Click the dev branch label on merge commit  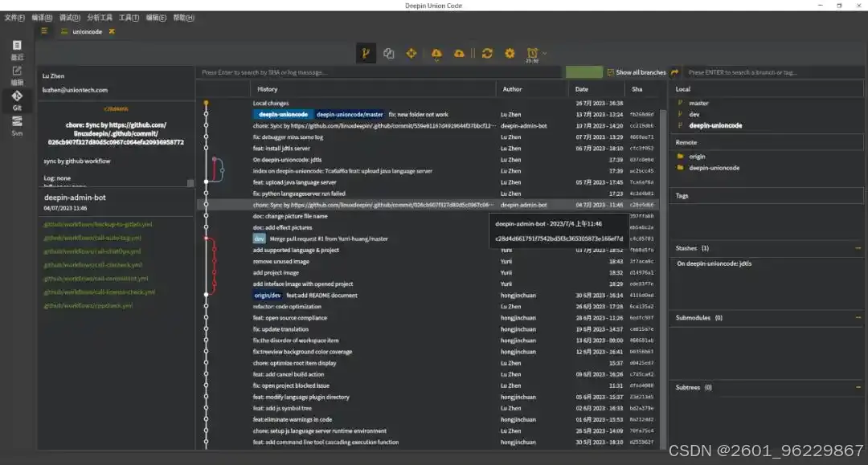(259, 239)
